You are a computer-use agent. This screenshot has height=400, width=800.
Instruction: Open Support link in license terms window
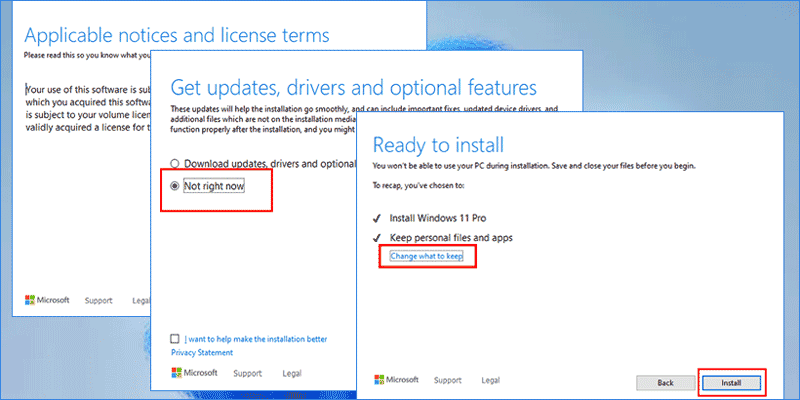98,301
